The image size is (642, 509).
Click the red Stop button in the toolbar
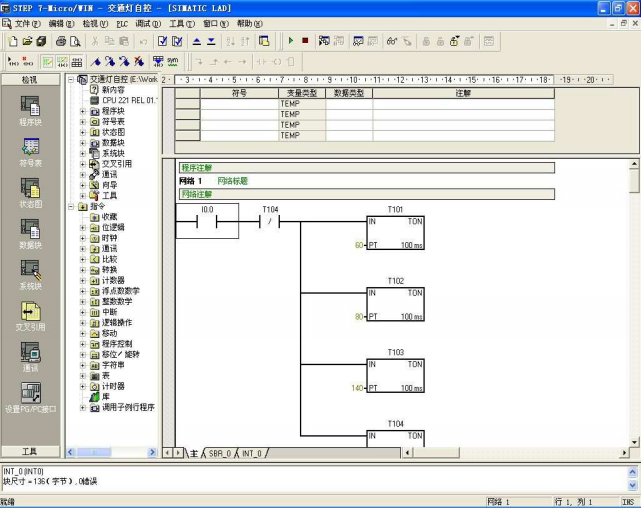[305, 41]
